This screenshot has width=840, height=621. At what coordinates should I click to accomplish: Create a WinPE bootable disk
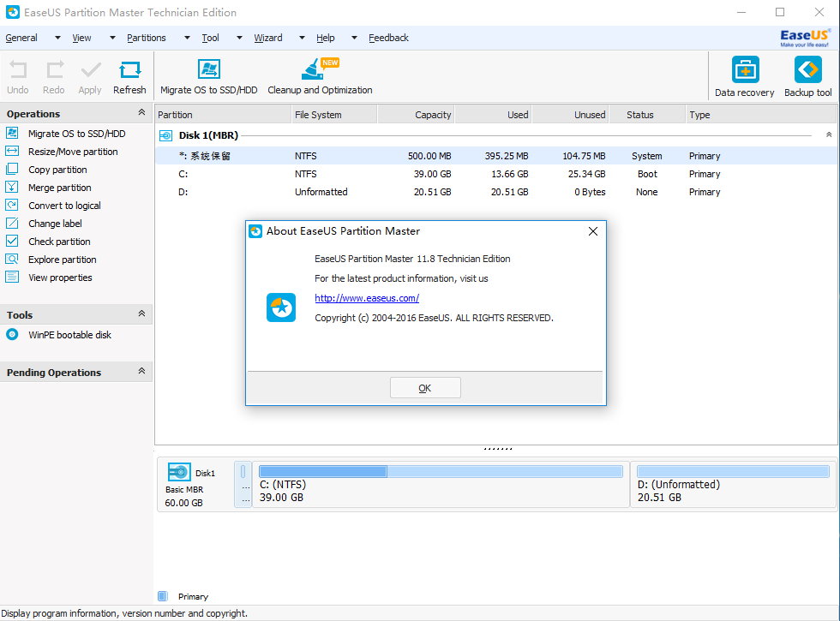(69, 335)
